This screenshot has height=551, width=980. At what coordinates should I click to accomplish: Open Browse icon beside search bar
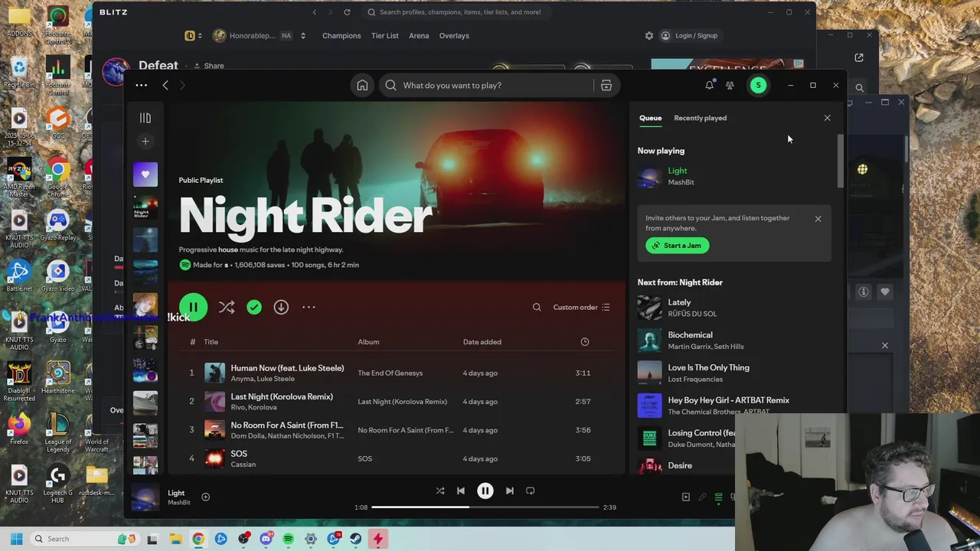(606, 85)
